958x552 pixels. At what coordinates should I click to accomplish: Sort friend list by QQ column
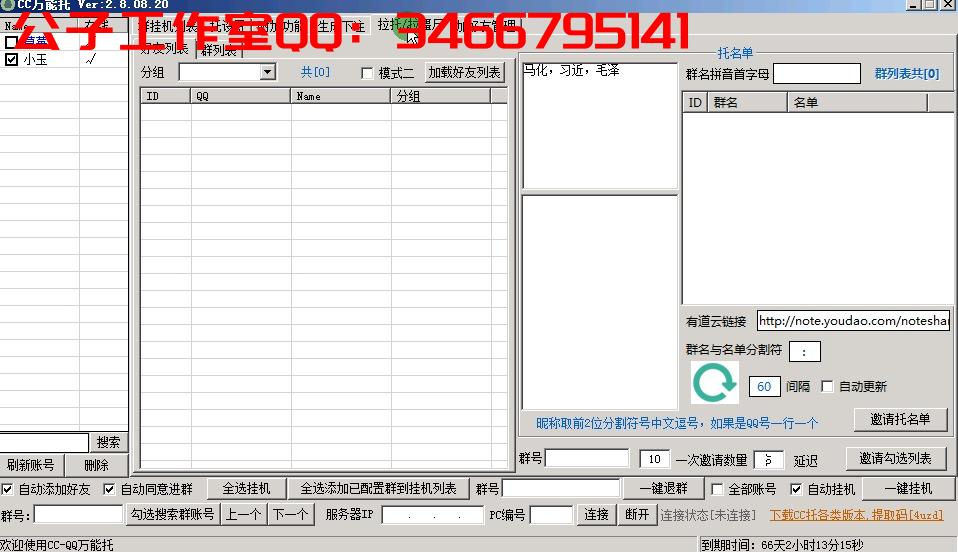241,96
